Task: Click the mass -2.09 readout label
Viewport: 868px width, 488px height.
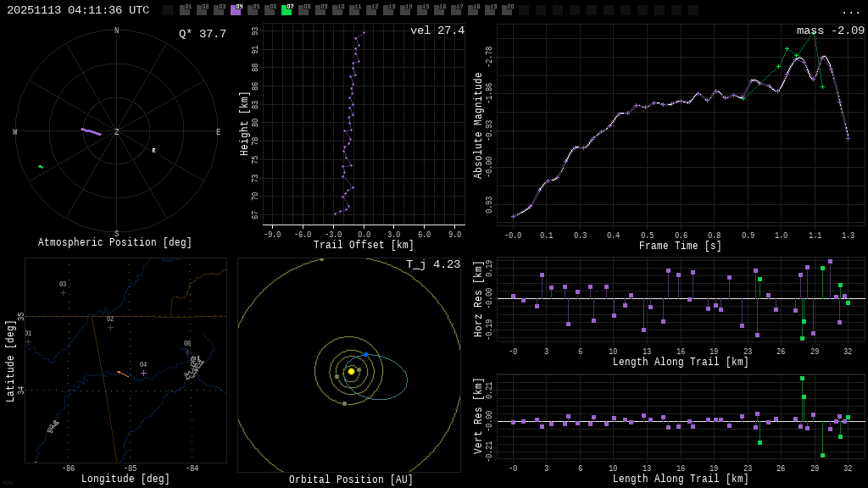Action: [830, 31]
